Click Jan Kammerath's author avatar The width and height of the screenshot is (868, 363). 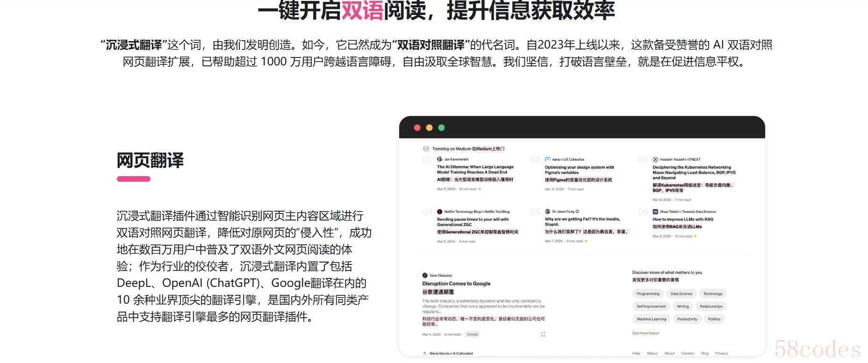tap(439, 159)
